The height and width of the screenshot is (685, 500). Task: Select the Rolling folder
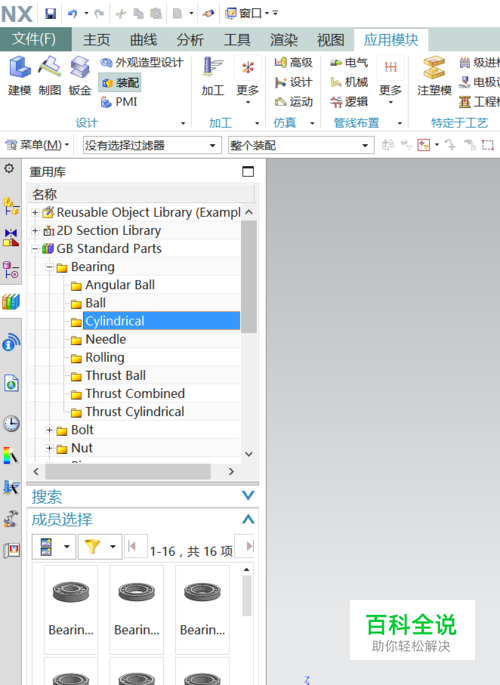coord(105,357)
